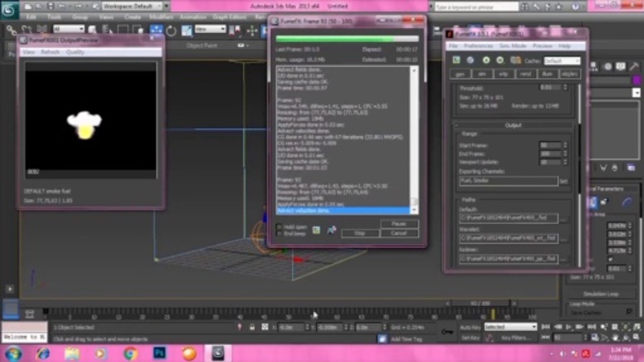The height and width of the screenshot is (362, 644).
Task: Adjust the Start Frame spinner arrows
Action: [x=565, y=145]
